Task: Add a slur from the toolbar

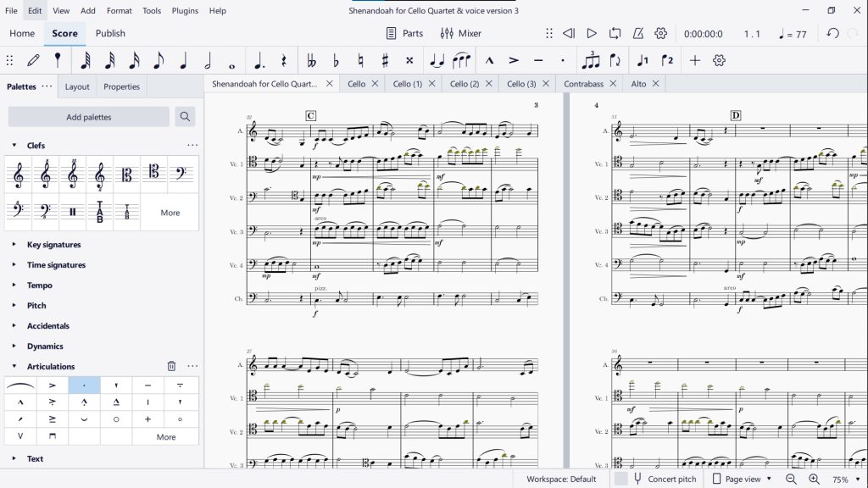Action: pyautogui.click(x=461, y=61)
